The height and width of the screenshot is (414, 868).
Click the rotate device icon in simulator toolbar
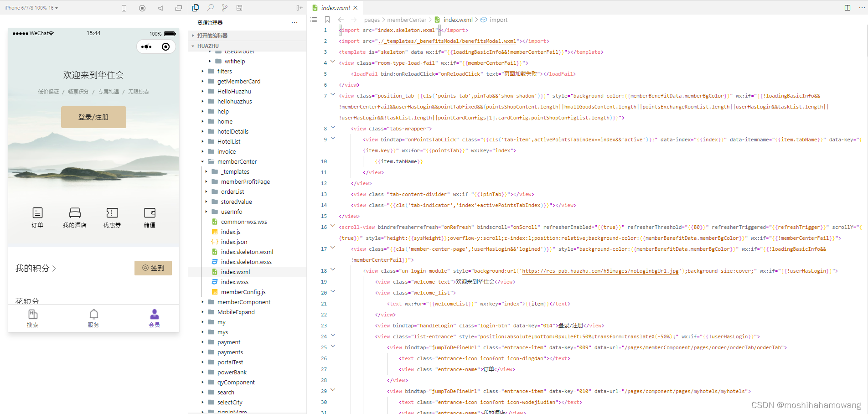(124, 8)
